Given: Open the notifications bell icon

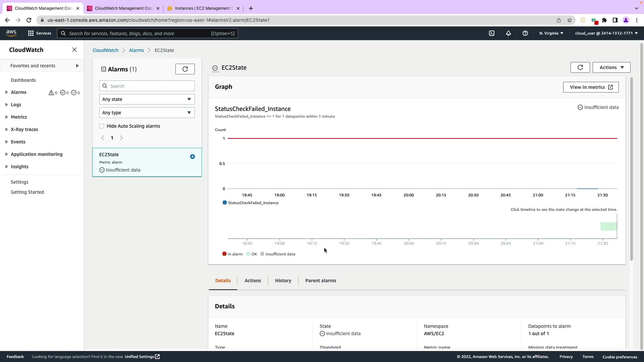Looking at the screenshot, I should (x=508, y=33).
